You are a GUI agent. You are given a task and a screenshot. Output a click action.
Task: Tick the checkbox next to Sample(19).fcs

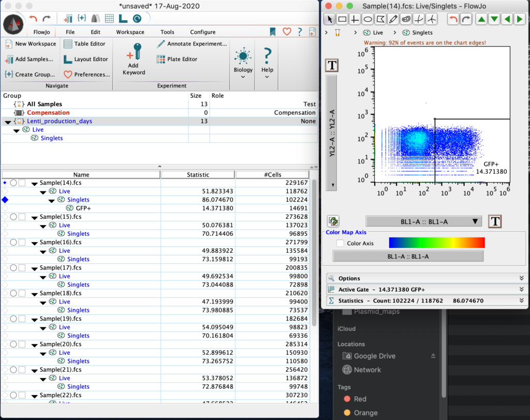tap(22, 319)
